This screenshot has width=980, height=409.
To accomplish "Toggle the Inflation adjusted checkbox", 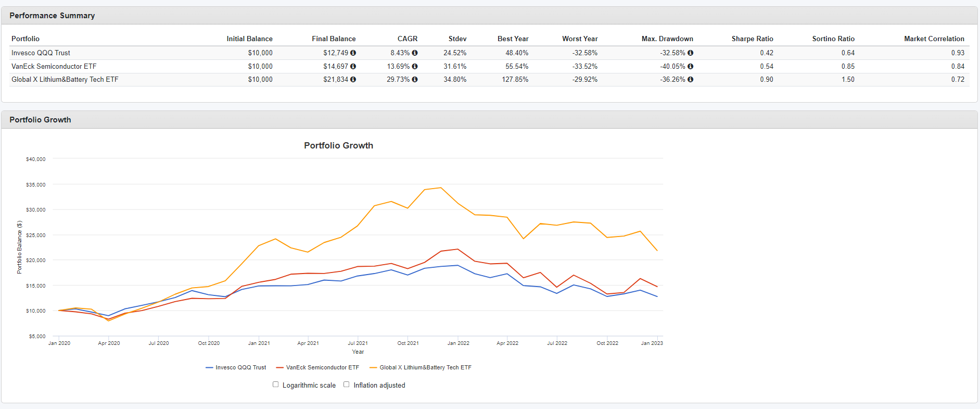I will (347, 385).
